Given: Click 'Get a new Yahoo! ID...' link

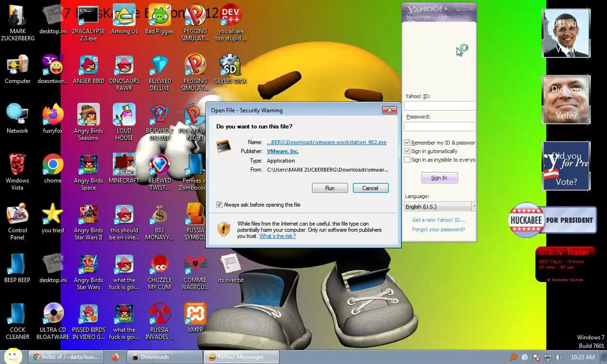Looking at the screenshot, I should point(439,220).
